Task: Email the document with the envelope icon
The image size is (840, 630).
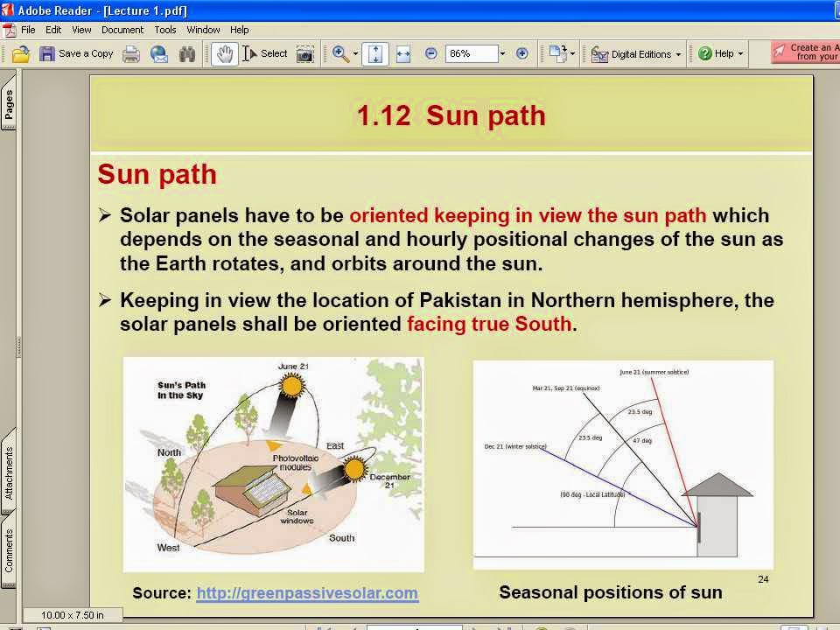Action: pos(157,53)
